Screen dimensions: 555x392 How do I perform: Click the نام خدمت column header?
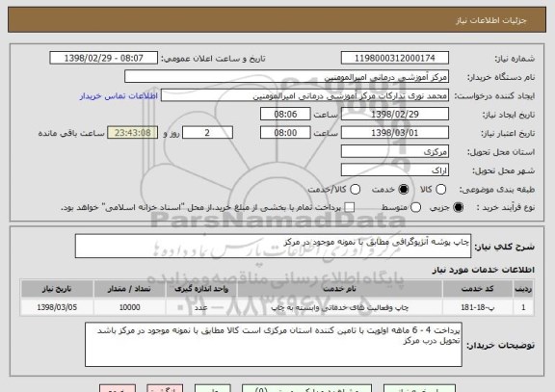339,289
